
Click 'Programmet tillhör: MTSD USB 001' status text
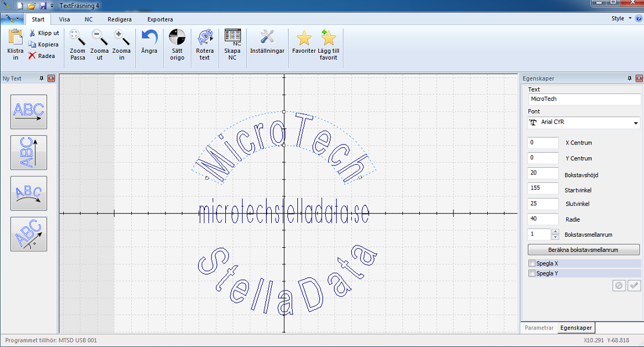pos(51,340)
